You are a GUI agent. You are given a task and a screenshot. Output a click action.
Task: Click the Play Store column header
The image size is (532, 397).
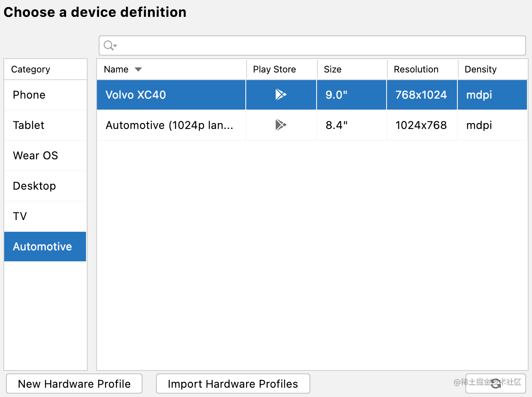(274, 69)
